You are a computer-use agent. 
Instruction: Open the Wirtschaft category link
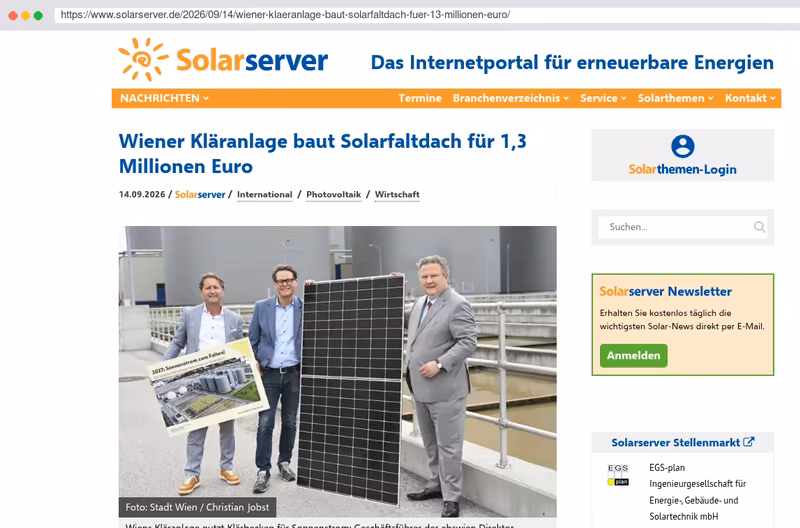click(397, 194)
